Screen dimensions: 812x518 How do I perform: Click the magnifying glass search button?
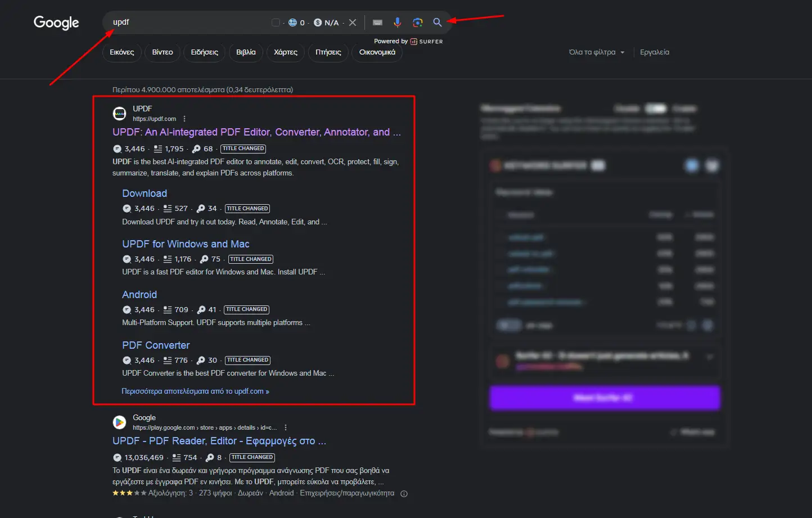(437, 22)
